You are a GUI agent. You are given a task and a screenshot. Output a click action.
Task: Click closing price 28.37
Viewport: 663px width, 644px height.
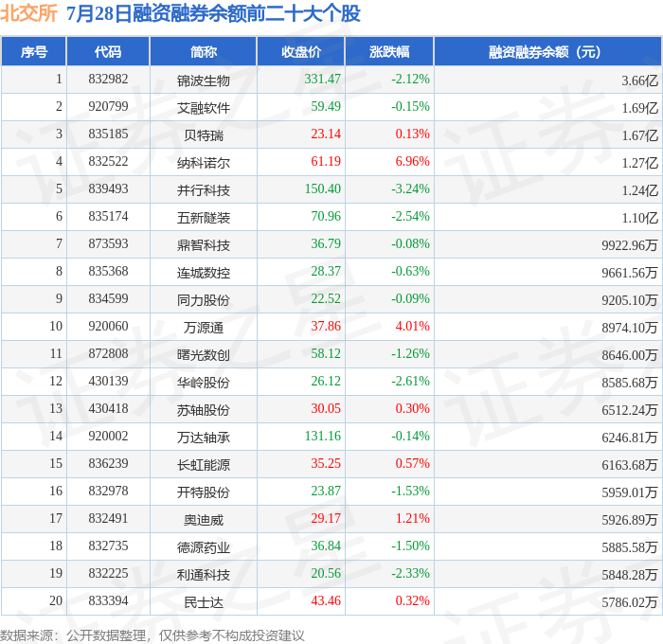(326, 272)
